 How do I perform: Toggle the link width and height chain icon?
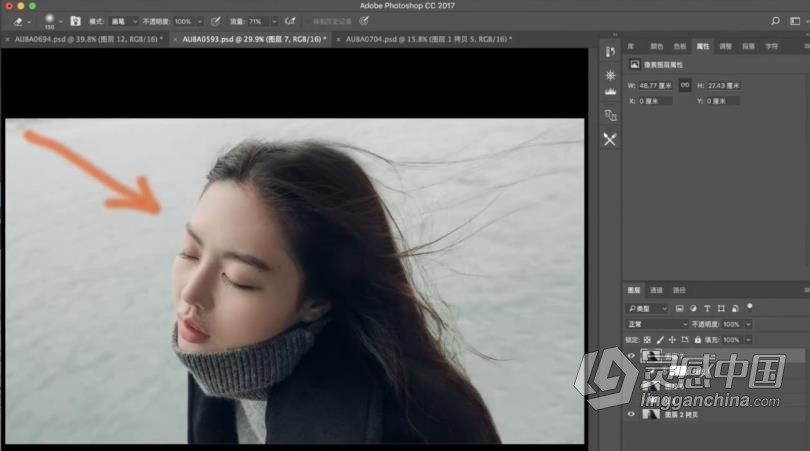[685, 85]
